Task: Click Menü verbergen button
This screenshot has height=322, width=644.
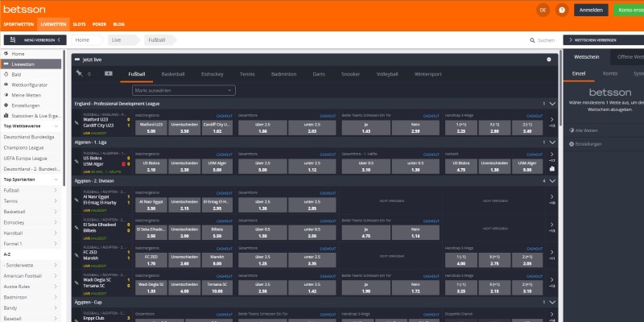Action: (x=35, y=39)
